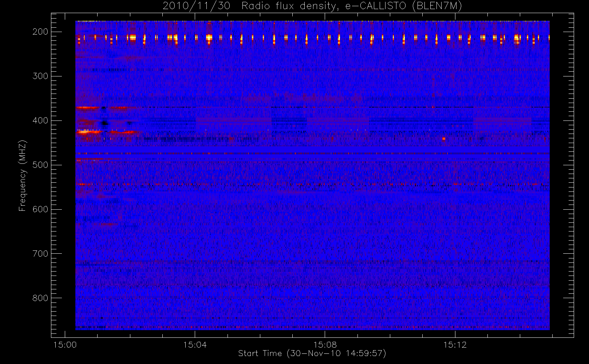Select the 800 frequency tick label

click(x=40, y=298)
